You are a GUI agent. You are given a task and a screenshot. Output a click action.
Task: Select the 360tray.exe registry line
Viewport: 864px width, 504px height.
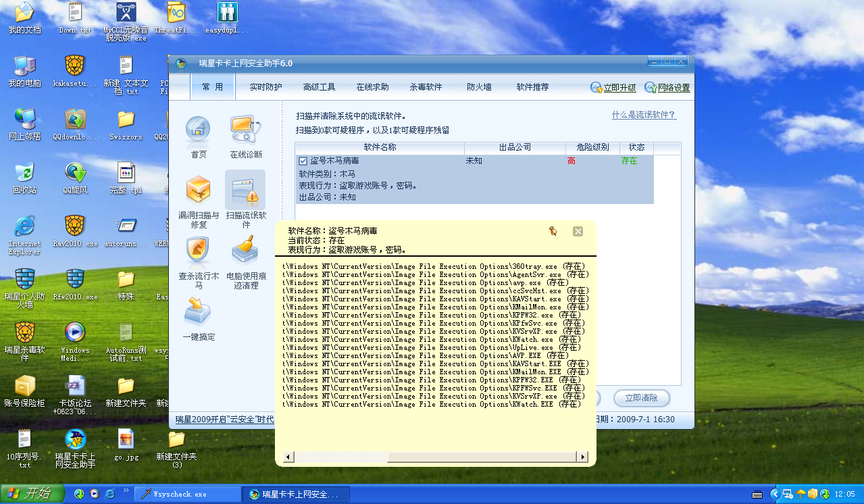click(x=433, y=267)
